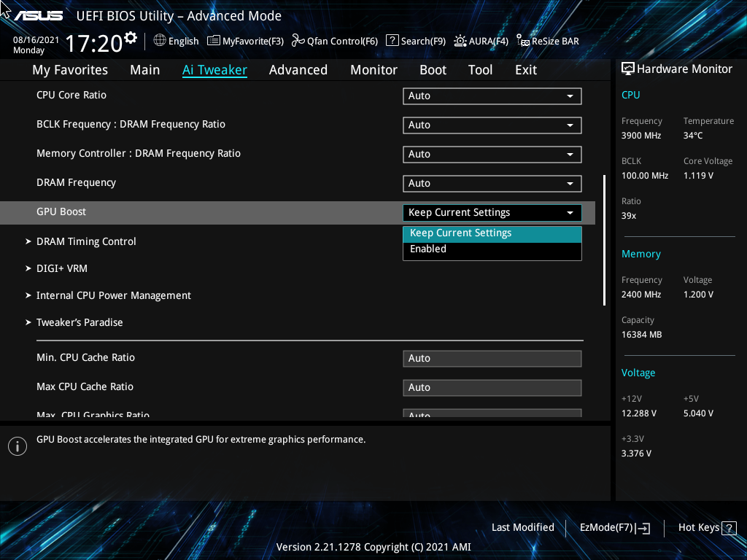Viewport: 747px width, 560px height.
Task: Open AURA(F4) lighting icon
Action: click(460, 41)
